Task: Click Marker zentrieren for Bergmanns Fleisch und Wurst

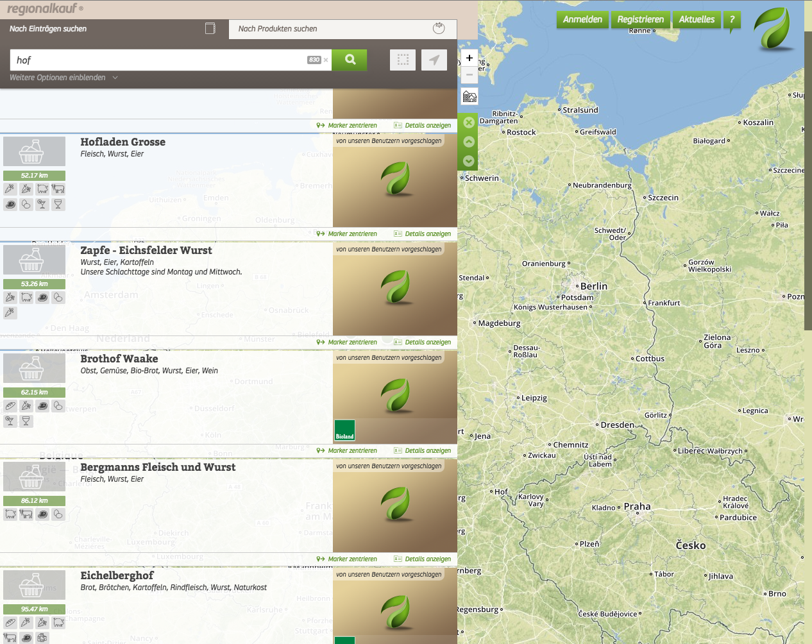Action: [x=347, y=559]
